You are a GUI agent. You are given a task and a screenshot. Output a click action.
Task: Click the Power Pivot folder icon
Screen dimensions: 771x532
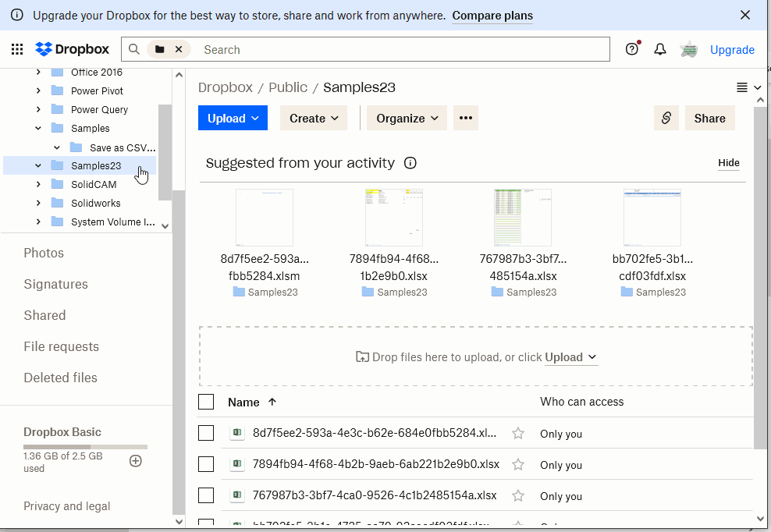click(58, 90)
